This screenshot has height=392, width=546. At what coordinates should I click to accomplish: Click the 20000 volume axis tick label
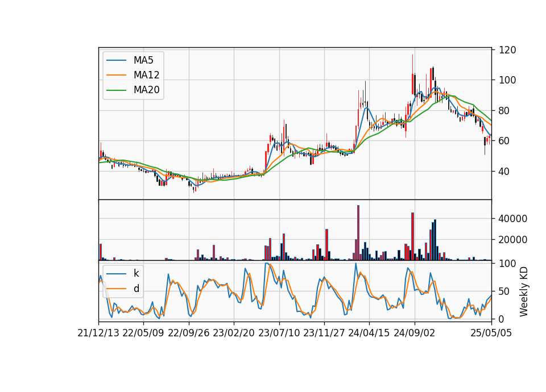tap(513, 240)
